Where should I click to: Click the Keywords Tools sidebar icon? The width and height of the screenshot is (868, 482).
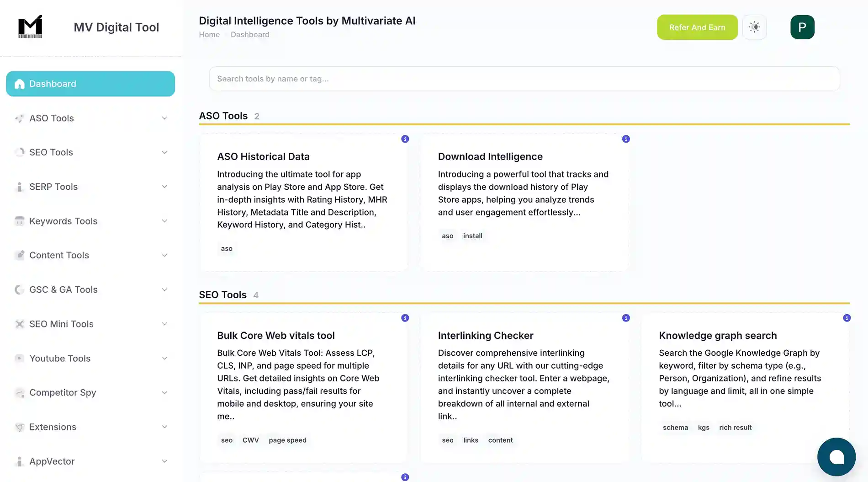coord(19,221)
